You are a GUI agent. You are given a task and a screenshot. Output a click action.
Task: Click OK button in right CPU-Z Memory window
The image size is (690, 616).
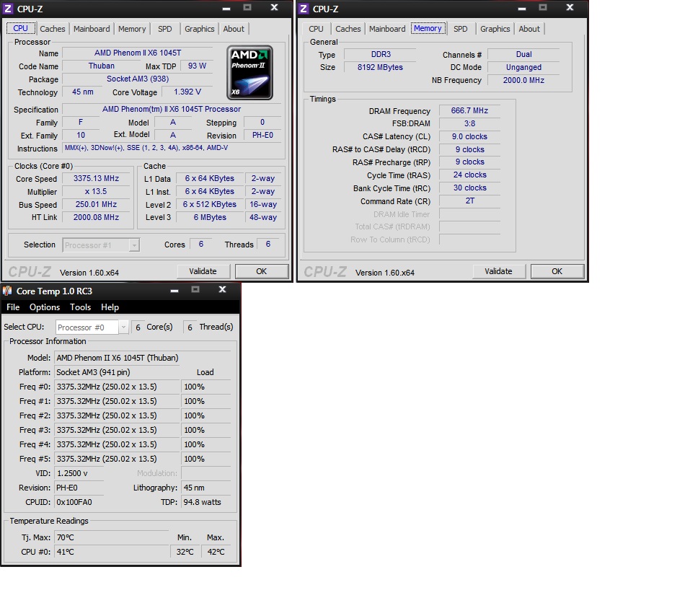click(557, 271)
